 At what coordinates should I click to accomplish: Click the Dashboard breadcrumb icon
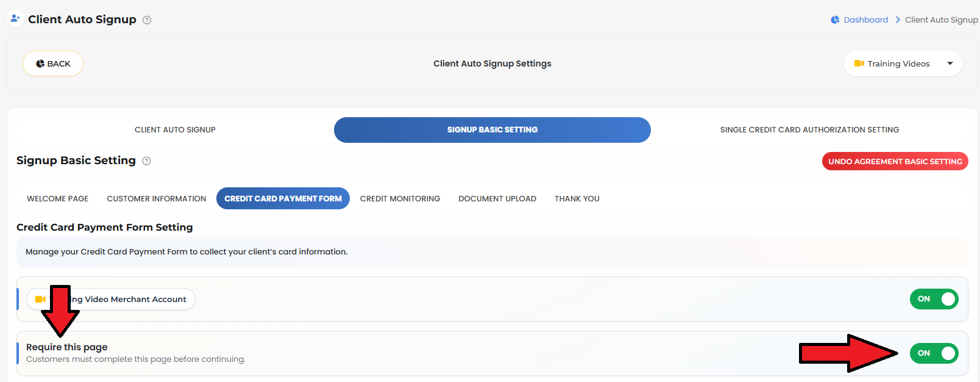[x=835, y=20]
